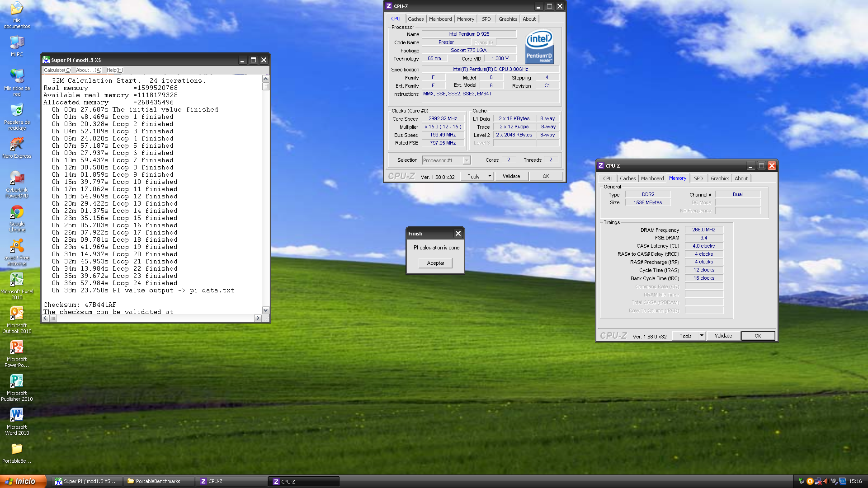Open Mis sitios de red icon
Image resolution: width=868 pixels, height=488 pixels.
pyautogui.click(x=17, y=82)
